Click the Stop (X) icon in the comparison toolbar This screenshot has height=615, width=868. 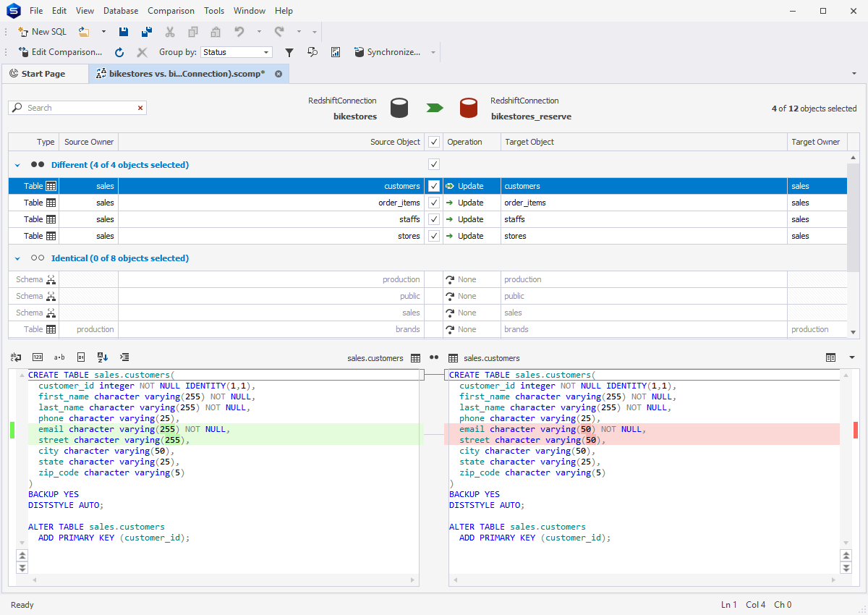tap(142, 52)
